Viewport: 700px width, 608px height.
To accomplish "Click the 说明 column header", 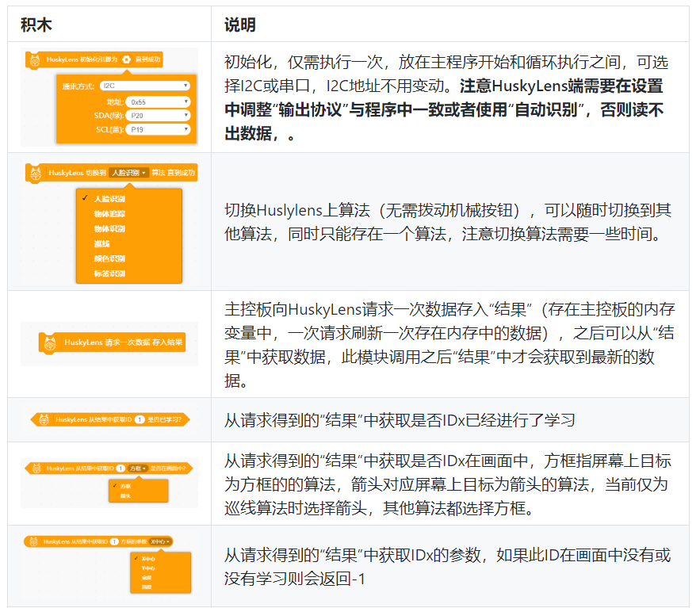I will tap(239, 25).
